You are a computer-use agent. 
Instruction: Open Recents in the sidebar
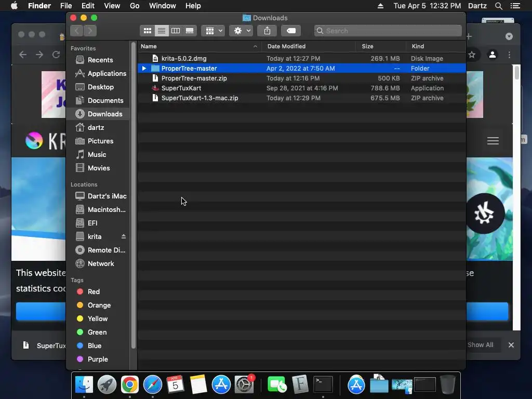(x=98, y=60)
